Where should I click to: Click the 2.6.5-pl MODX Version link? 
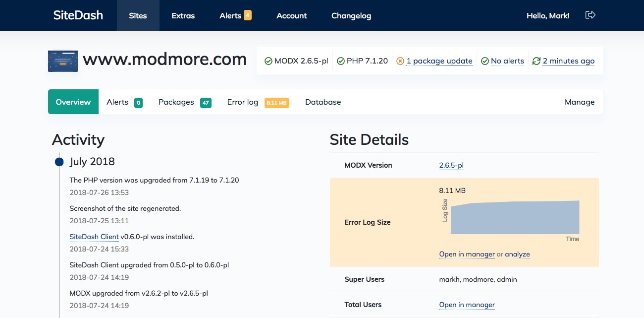pos(451,165)
